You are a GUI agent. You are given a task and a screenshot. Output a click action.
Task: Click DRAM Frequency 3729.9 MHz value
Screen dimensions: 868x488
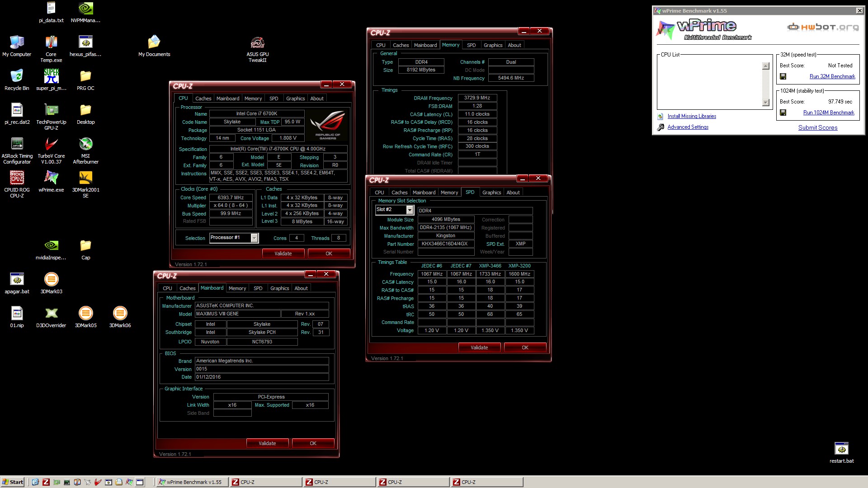477,98
